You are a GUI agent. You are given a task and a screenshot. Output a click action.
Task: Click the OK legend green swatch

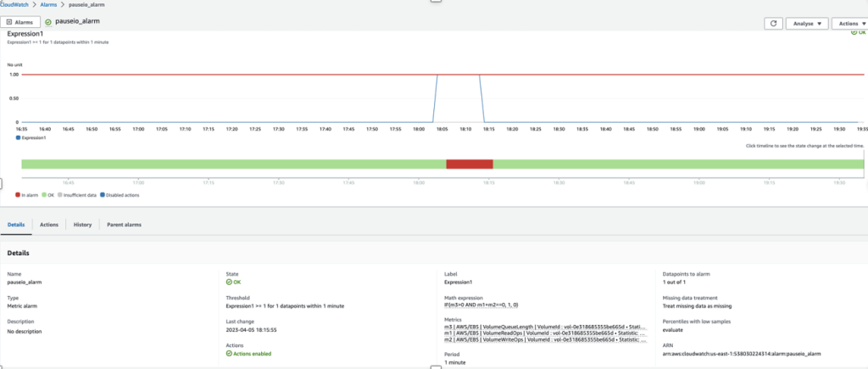[44, 195]
